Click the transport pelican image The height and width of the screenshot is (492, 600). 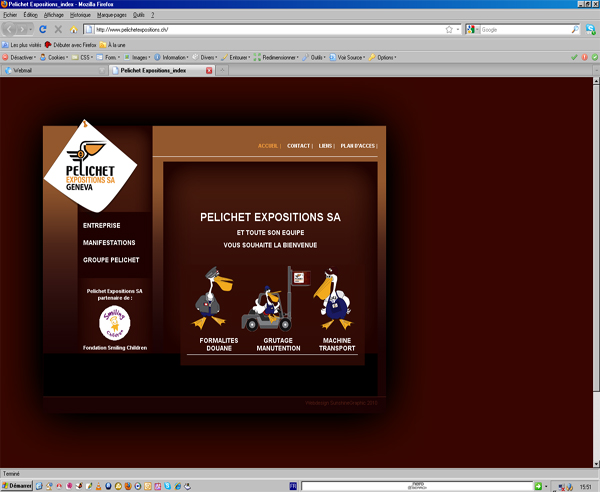[x=333, y=298]
